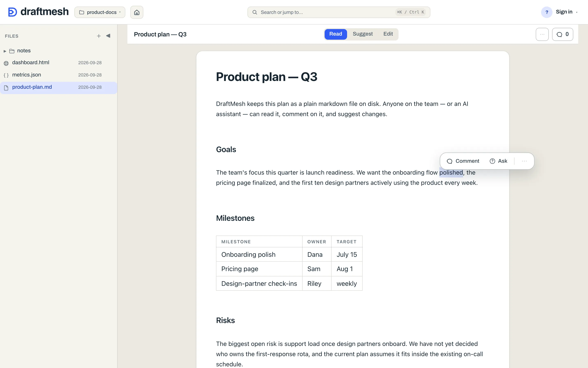Click the Aug 1 target cell

[347, 269]
